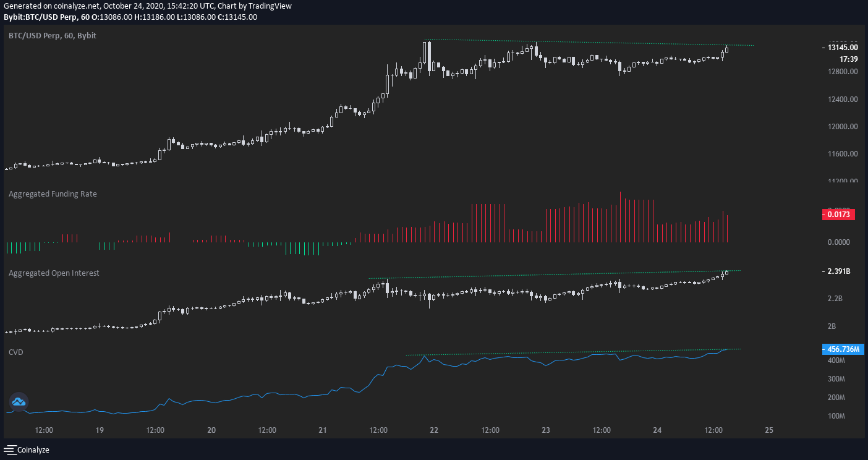Select the Aggregated Open Interest pane title
868x460 pixels.
coord(54,273)
